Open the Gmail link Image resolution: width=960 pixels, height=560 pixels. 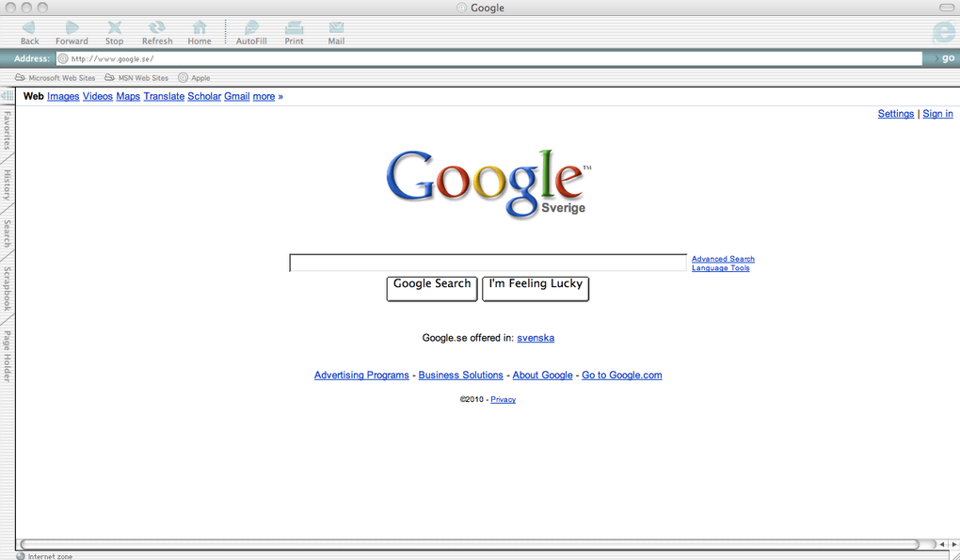coord(237,96)
